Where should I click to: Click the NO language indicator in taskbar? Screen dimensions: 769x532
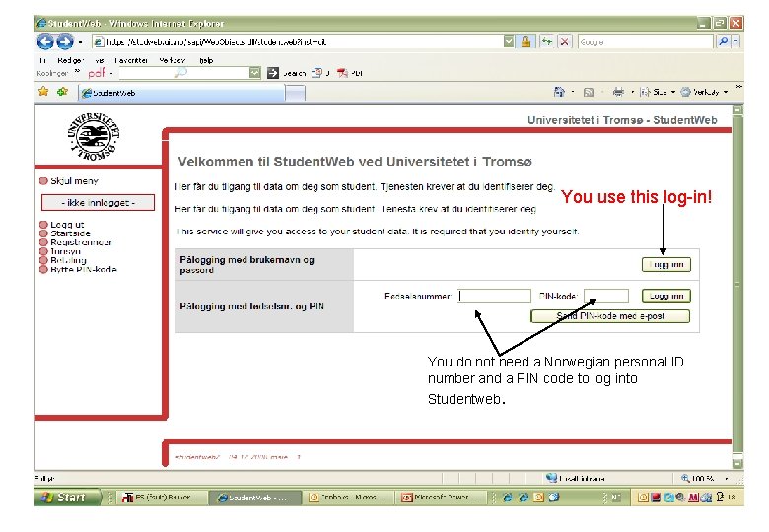coord(616,498)
